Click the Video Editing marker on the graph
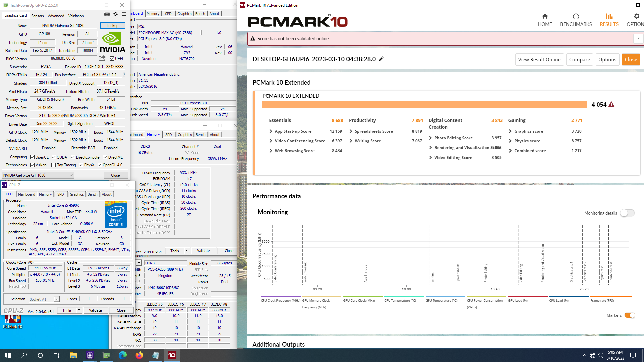 tap(521, 273)
